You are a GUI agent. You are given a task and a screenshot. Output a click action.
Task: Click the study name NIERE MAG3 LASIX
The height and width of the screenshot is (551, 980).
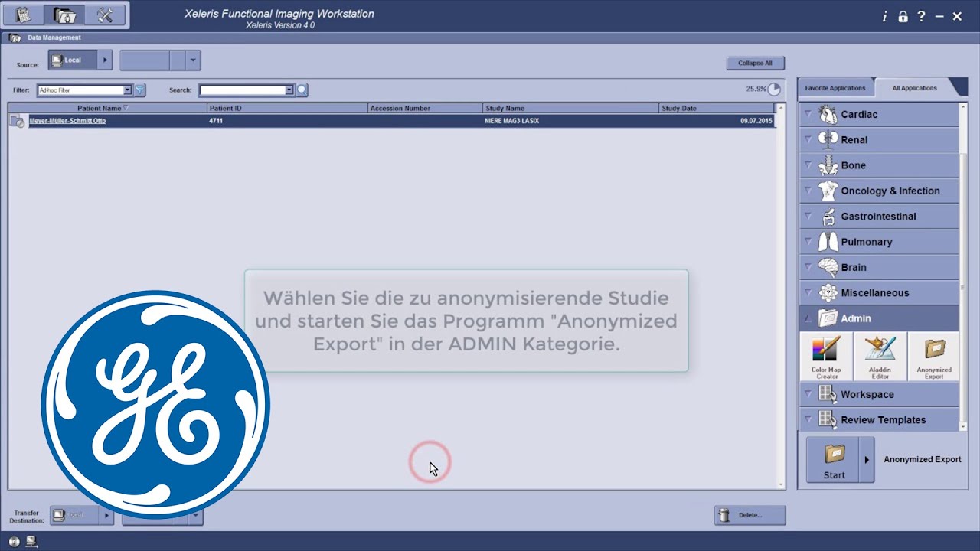pos(512,121)
